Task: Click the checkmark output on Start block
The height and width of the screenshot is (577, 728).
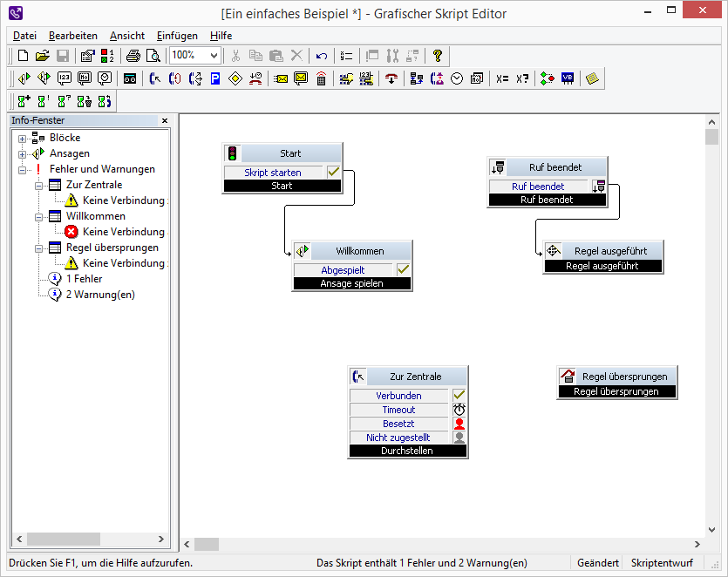Action: pos(333,173)
